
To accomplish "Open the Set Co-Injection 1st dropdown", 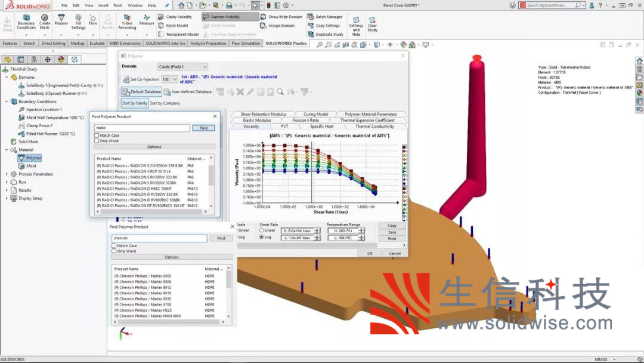I will click(x=169, y=79).
